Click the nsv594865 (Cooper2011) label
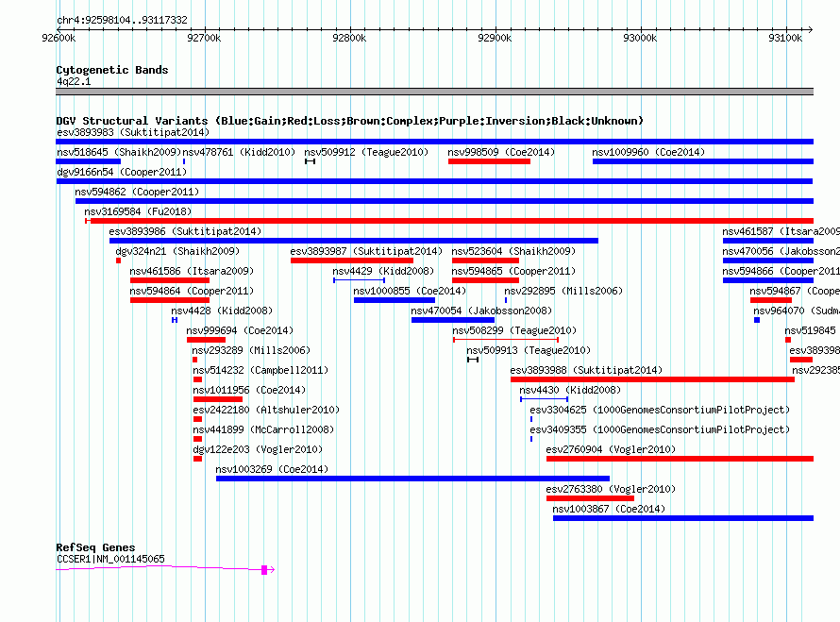The image size is (840, 622). pos(513,271)
